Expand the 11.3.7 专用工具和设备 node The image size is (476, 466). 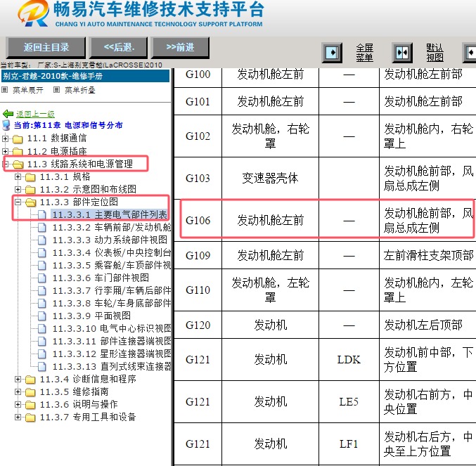[x=18, y=418]
